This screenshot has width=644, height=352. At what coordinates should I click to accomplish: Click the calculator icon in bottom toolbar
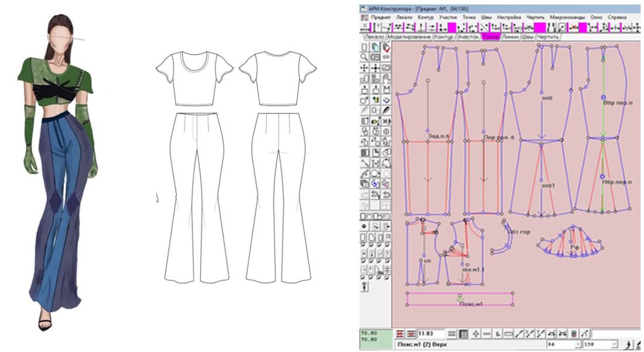tap(574, 334)
